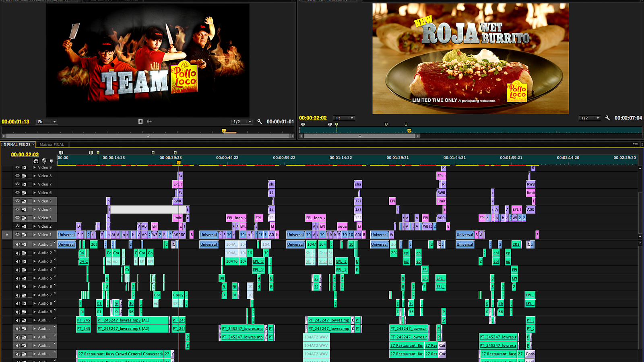Toggle the snap magnet icon in timeline
This screenshot has width=644, height=362.
[36, 161]
